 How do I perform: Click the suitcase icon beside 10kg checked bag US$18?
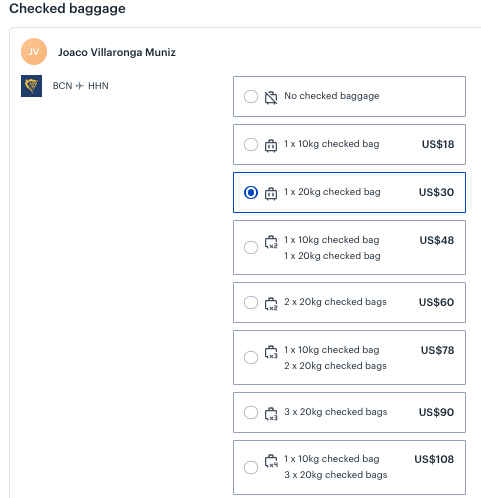271,145
